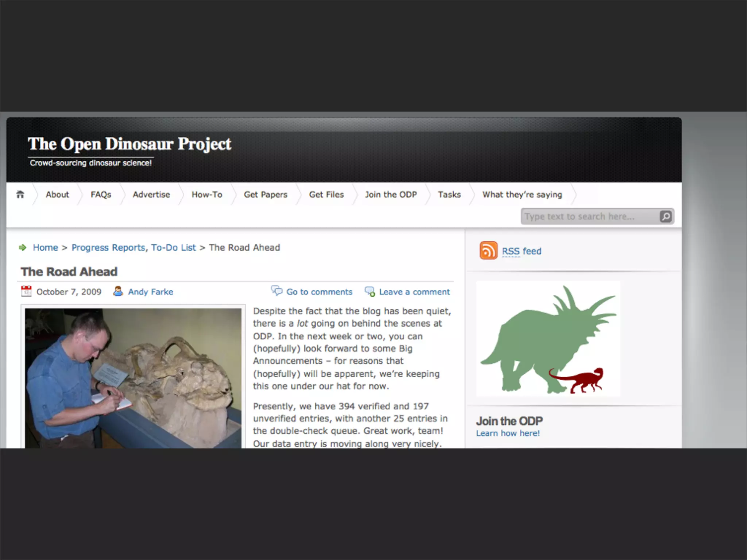Click the green dinosaur logo image
Image resolution: width=747 pixels, height=560 pixels.
click(548, 338)
